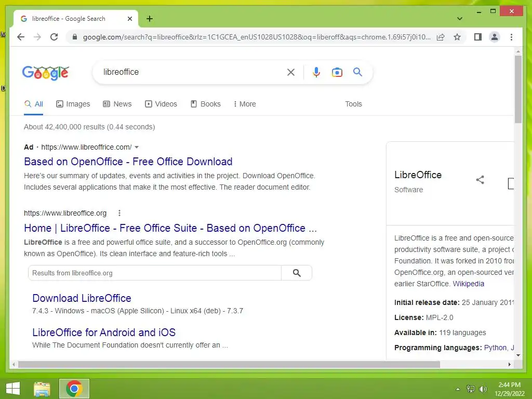Open Download LibreOffice link
This screenshot has width=532, height=399.
point(82,298)
